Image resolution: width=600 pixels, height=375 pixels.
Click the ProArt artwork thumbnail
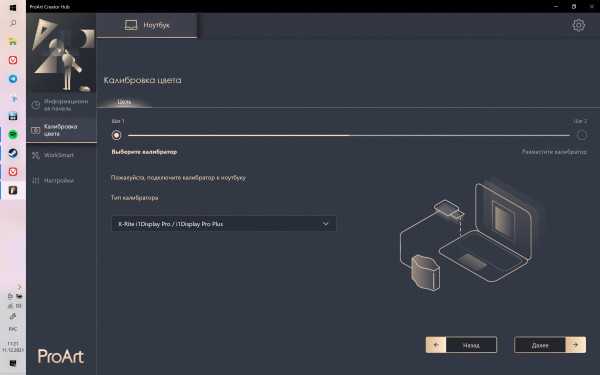[62, 53]
